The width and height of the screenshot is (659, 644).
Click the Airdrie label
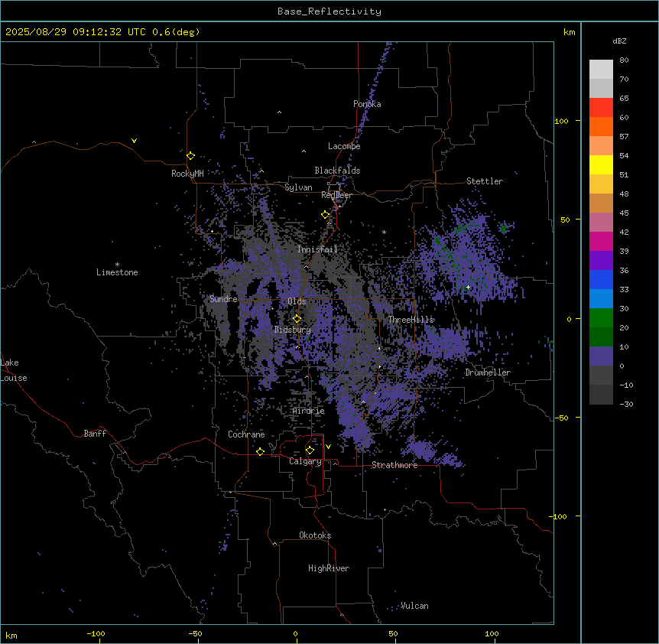[309, 411]
